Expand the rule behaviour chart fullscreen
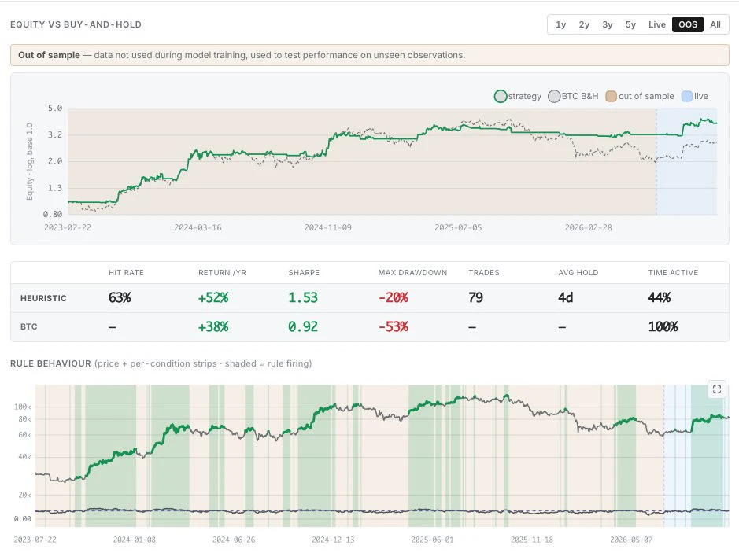This screenshot has width=739, height=560. pos(717,389)
